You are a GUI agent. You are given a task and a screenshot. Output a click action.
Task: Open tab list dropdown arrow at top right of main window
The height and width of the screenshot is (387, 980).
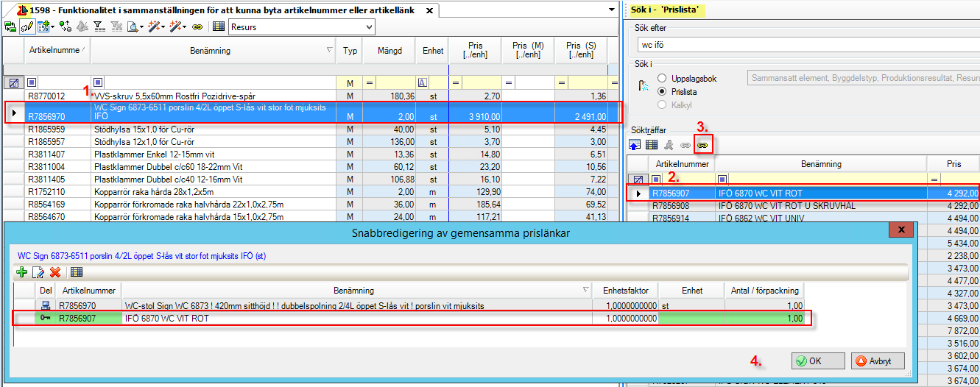tap(611, 10)
